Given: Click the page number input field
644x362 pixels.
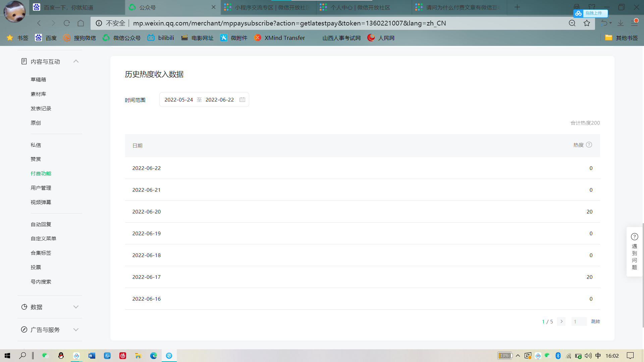Looking at the screenshot, I should click(579, 321).
